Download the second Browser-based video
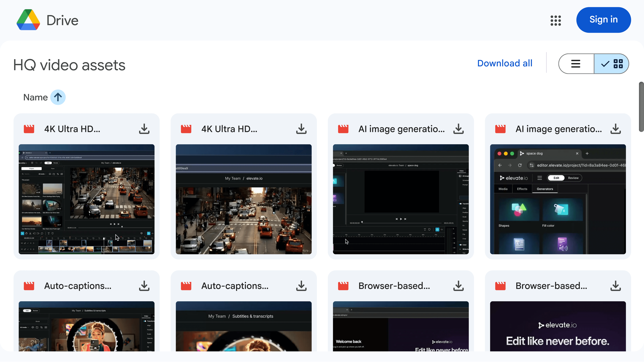 [615, 286]
